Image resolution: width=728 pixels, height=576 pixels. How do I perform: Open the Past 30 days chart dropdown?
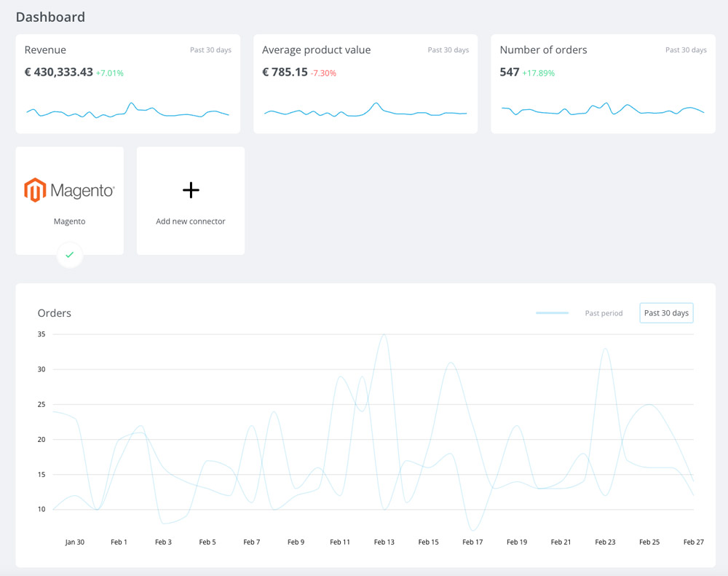click(666, 313)
